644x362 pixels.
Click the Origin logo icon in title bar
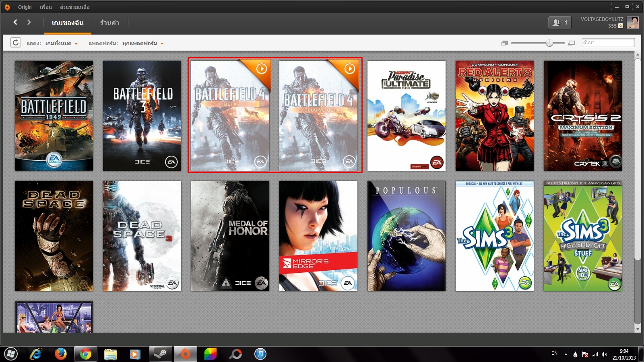[x=7, y=7]
